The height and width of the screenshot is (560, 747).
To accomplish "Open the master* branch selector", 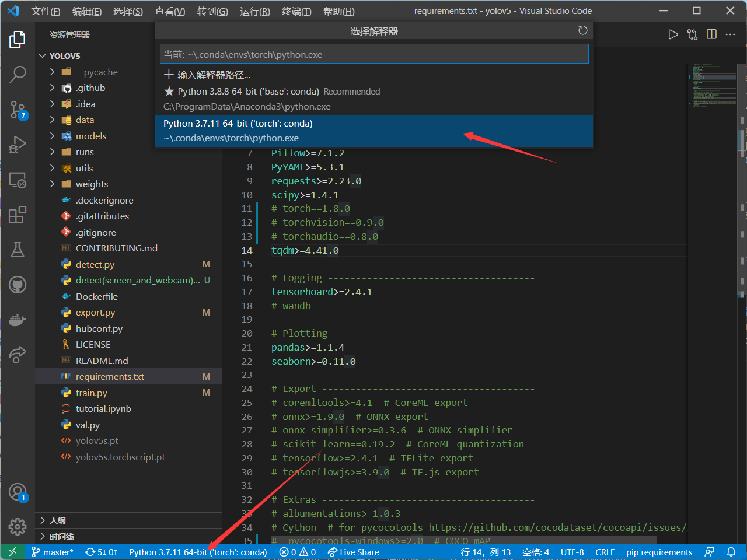I will (x=53, y=552).
